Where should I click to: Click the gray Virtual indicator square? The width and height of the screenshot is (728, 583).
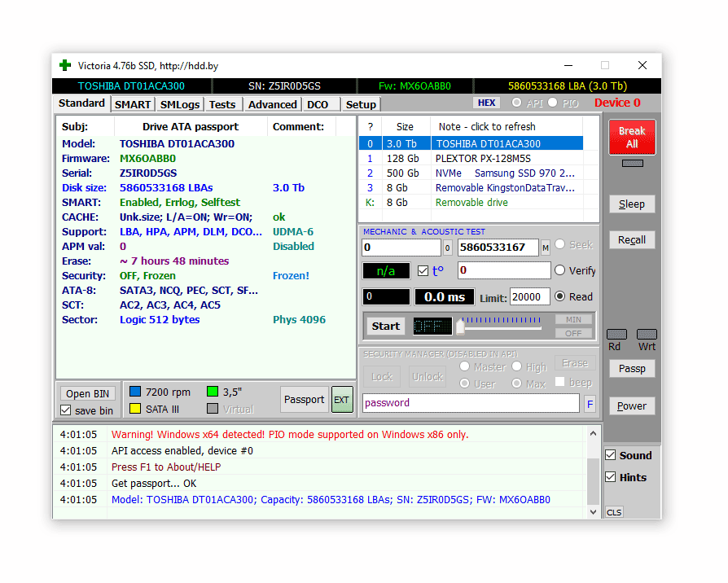coord(213,409)
